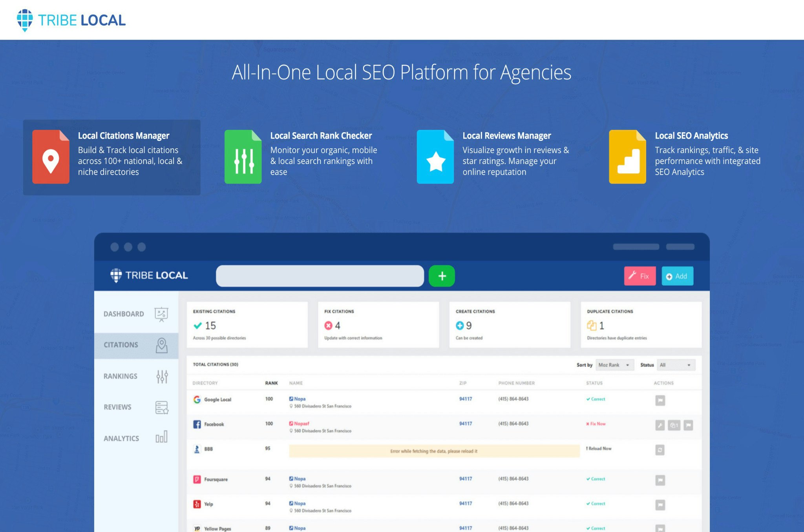Open the Moz Rank sort dropdown
804x532 pixels.
(614, 365)
